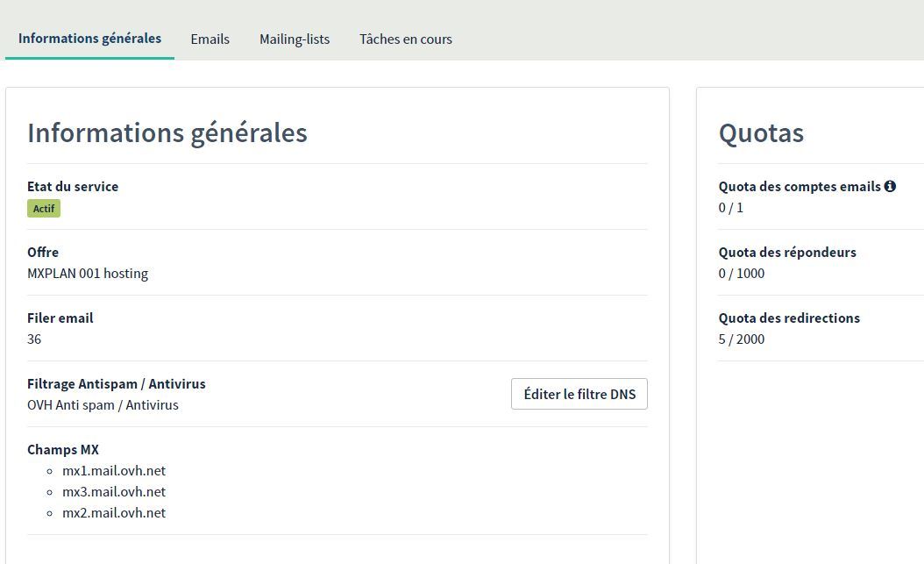The height and width of the screenshot is (564, 924).
Task: Click the info icon beside Quota des comptes emails
Action: pos(890,186)
